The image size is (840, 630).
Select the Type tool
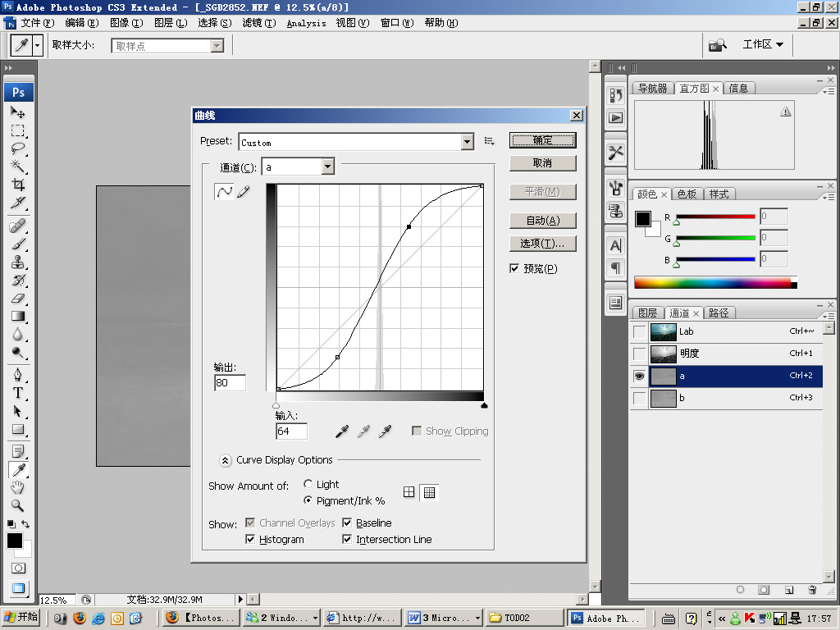point(18,393)
